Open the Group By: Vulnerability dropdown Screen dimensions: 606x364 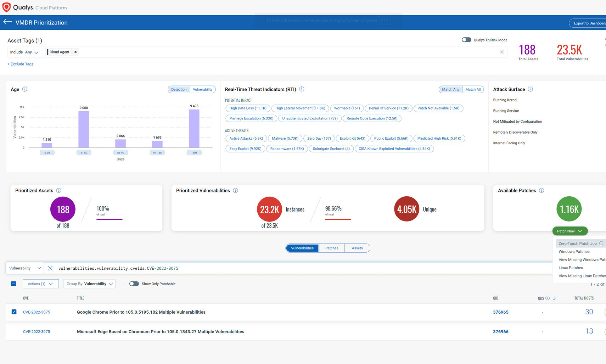coord(89,284)
